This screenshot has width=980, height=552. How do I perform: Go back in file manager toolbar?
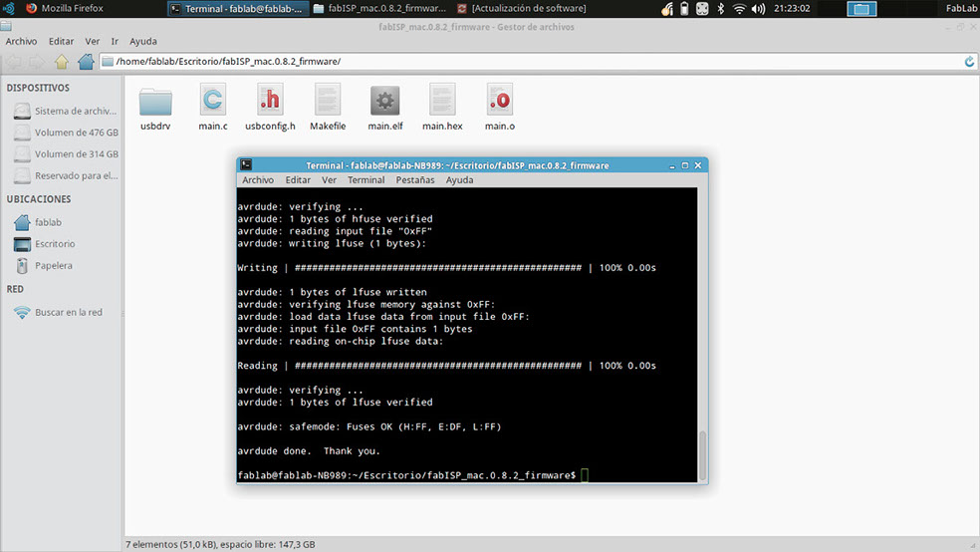click(x=13, y=61)
